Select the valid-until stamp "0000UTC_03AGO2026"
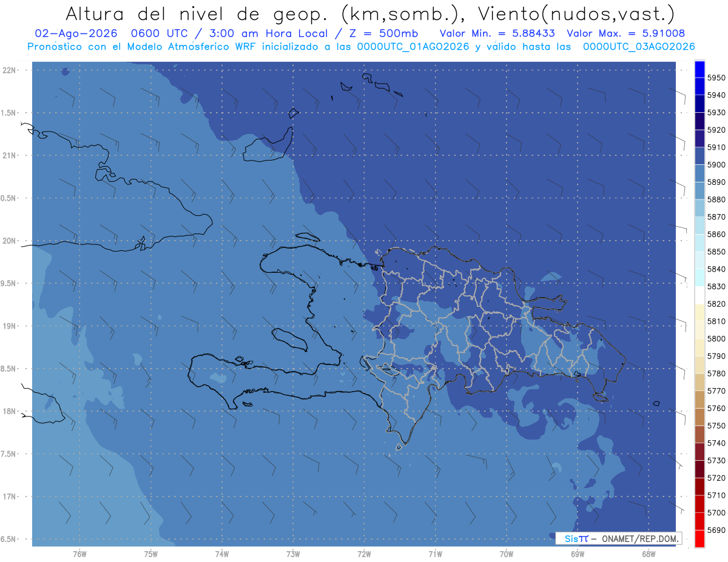This screenshot has width=728, height=562. [x=639, y=46]
